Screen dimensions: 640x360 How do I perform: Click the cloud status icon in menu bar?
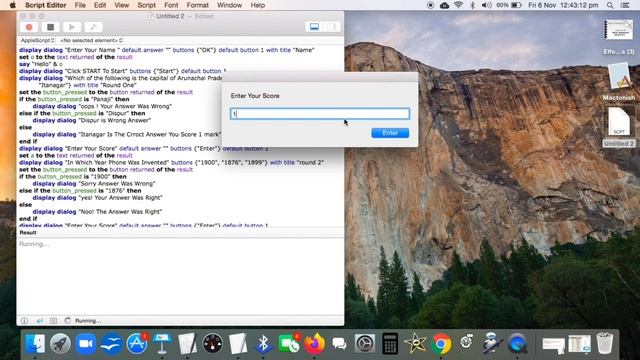click(x=444, y=5)
